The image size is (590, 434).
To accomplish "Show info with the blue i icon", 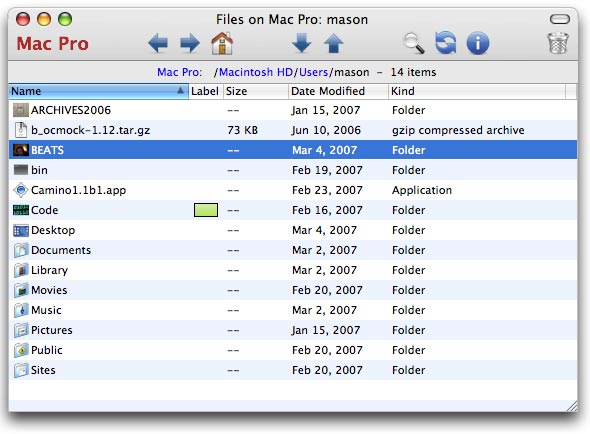I will coord(478,43).
